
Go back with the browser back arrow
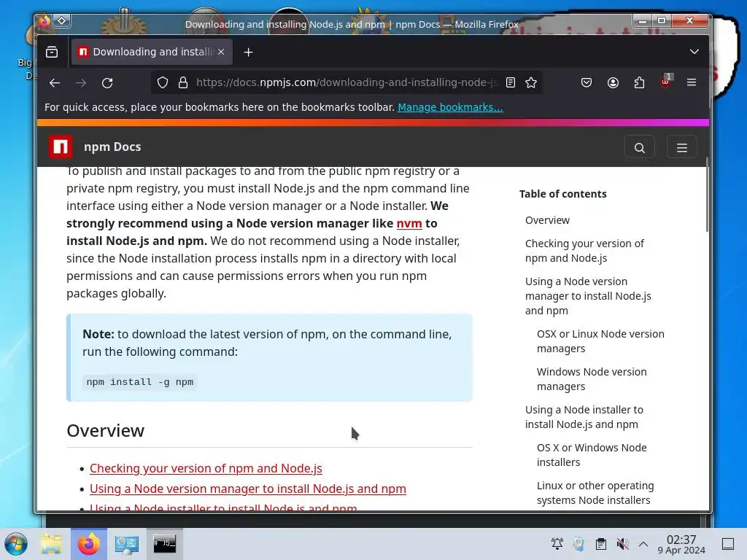coord(55,83)
